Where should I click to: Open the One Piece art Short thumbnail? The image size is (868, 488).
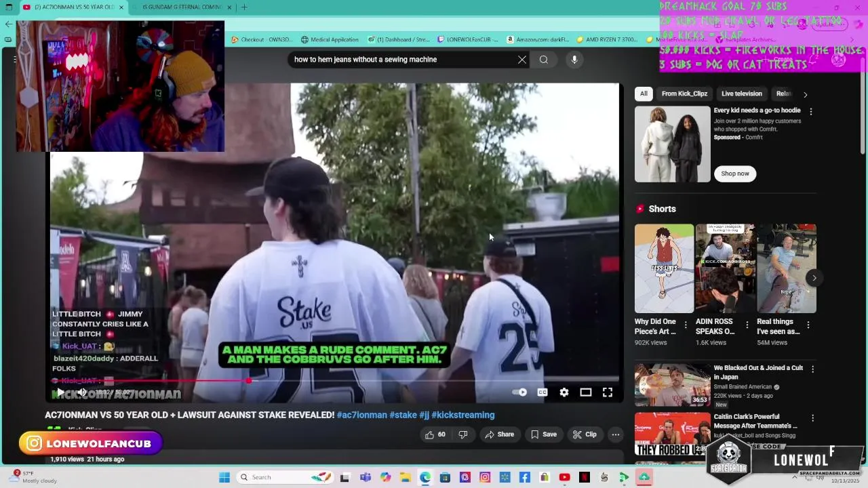pyautogui.click(x=664, y=268)
